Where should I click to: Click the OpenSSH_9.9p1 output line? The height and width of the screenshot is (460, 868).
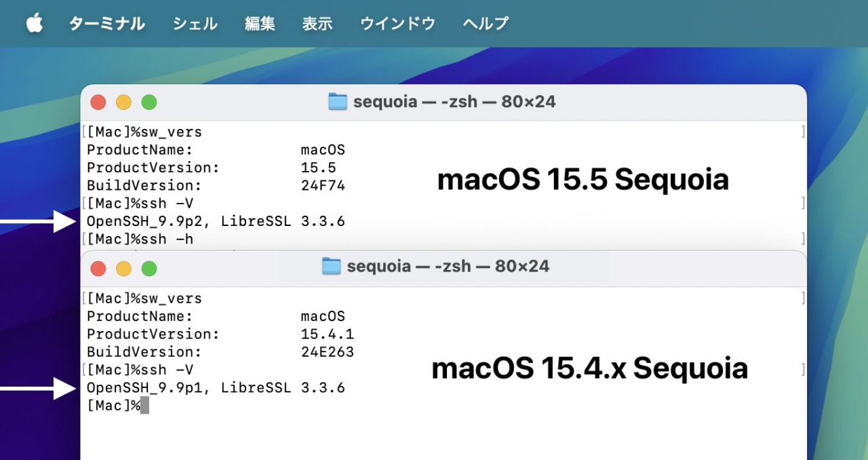pos(216,388)
